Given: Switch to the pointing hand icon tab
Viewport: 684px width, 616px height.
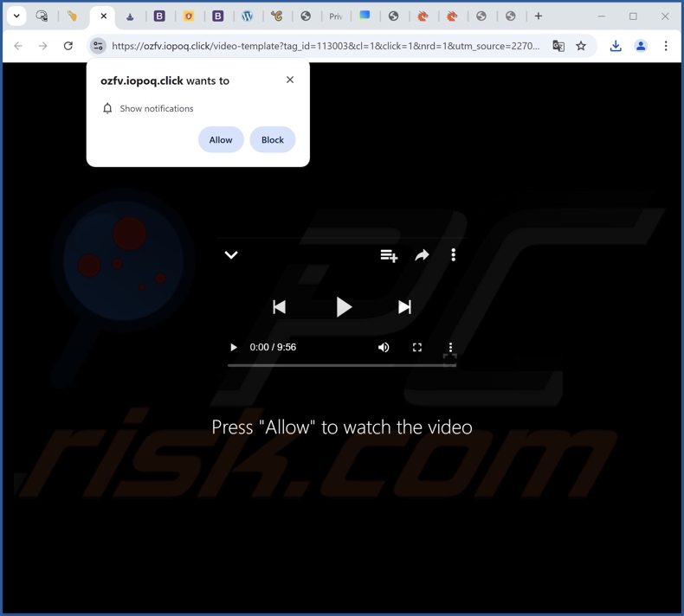Looking at the screenshot, I should click(x=72, y=16).
